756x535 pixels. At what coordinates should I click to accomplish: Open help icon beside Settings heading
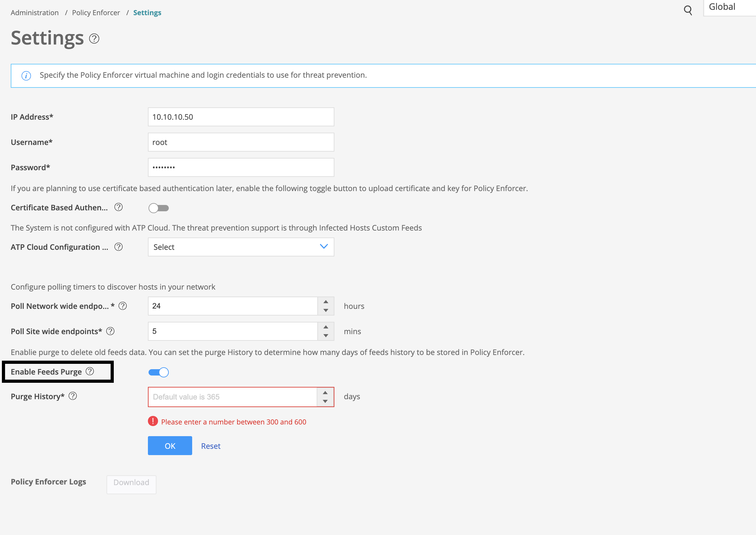click(x=94, y=39)
